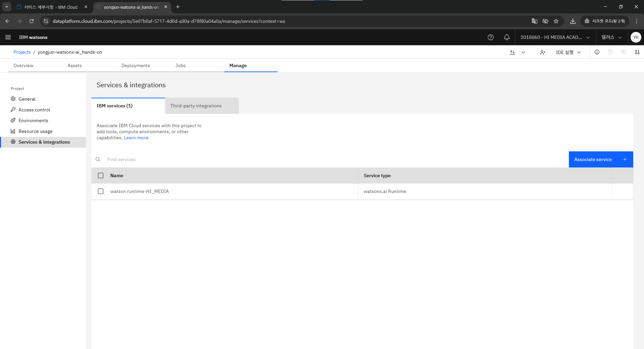Screen dimensions: 644x349
Task: Open the YK user avatar menu
Action: pyautogui.click(x=636, y=37)
